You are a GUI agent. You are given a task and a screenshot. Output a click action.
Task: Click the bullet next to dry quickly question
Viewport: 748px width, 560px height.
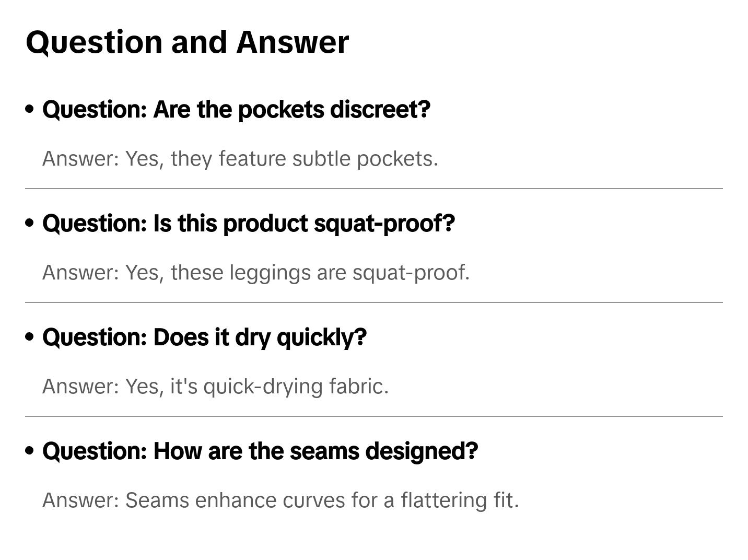pos(30,337)
